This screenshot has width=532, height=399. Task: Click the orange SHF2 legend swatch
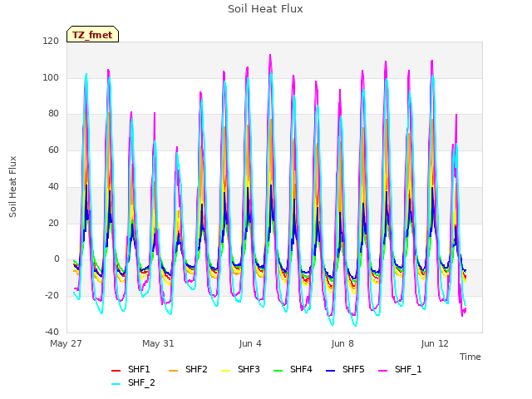point(173,371)
